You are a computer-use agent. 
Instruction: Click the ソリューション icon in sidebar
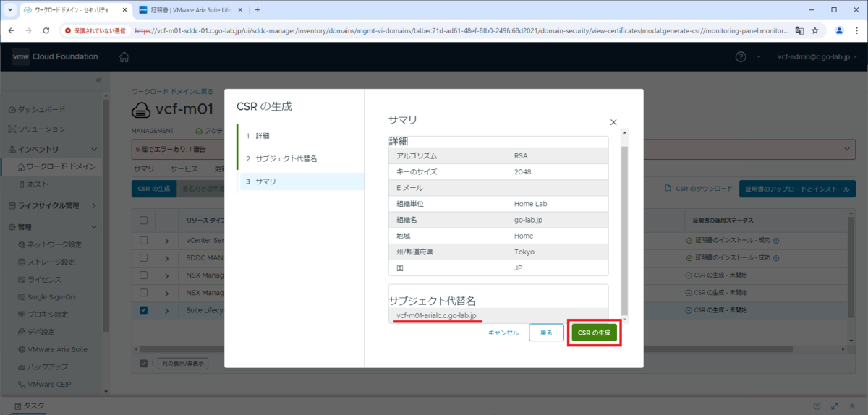coord(12,129)
